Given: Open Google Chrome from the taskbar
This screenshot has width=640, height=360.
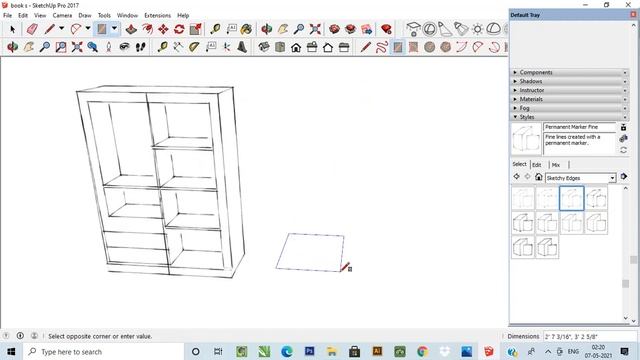Looking at the screenshot, I should (422, 351).
